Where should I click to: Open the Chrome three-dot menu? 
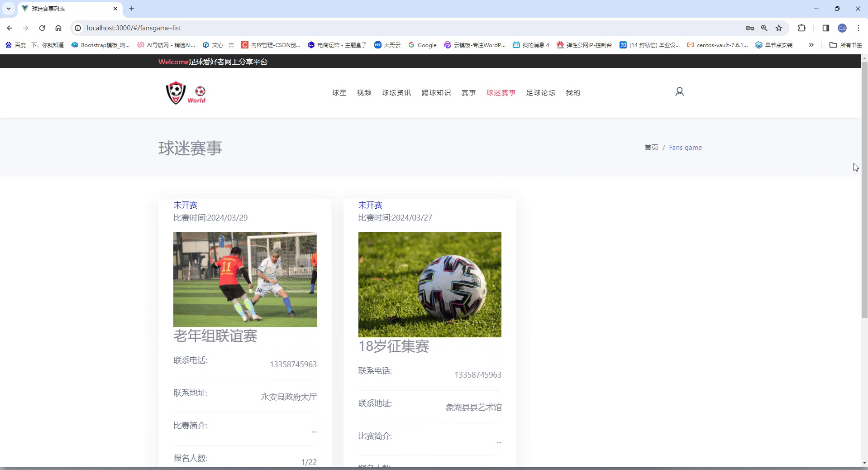[x=858, y=28]
